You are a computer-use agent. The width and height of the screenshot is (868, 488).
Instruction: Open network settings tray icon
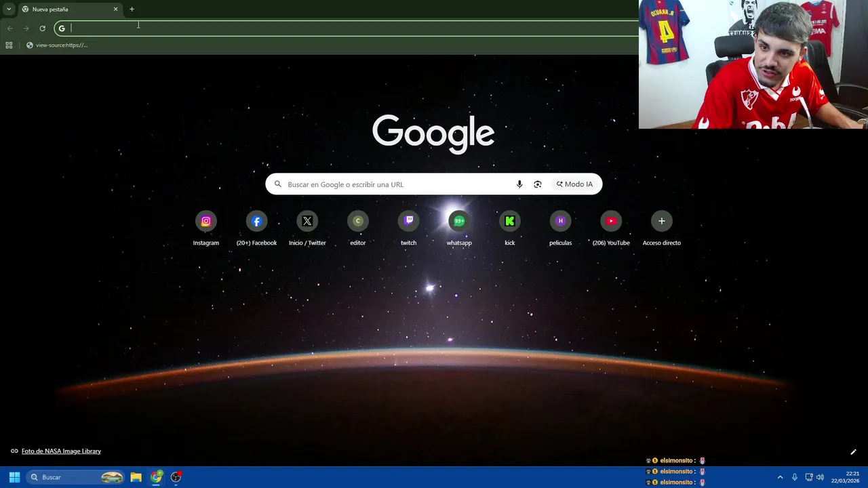[x=808, y=477]
